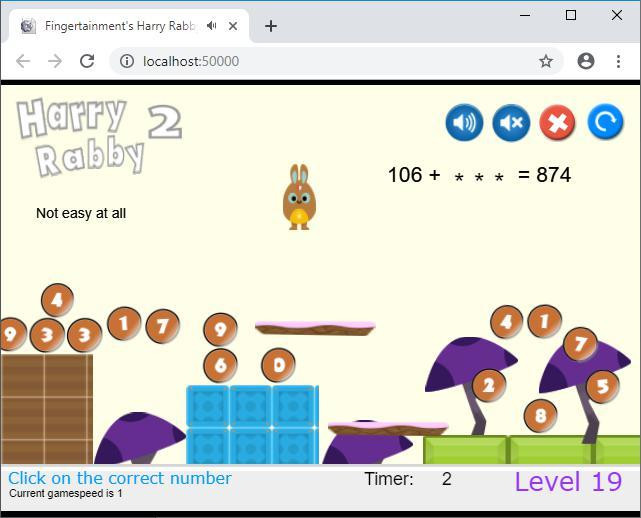This screenshot has width=641, height=518.
Task: Select the 1 ball left of the leftmost 7
Action: coord(124,324)
